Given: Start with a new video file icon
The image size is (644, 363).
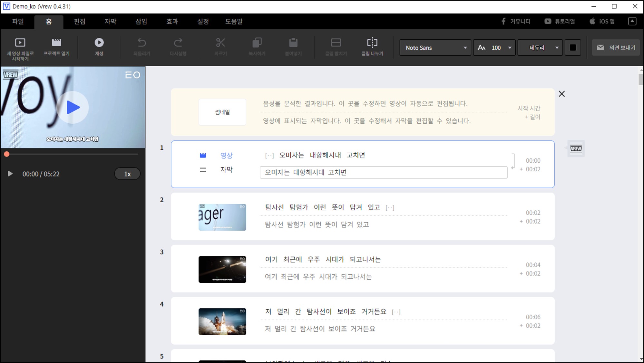Looking at the screenshot, I should pos(20,43).
